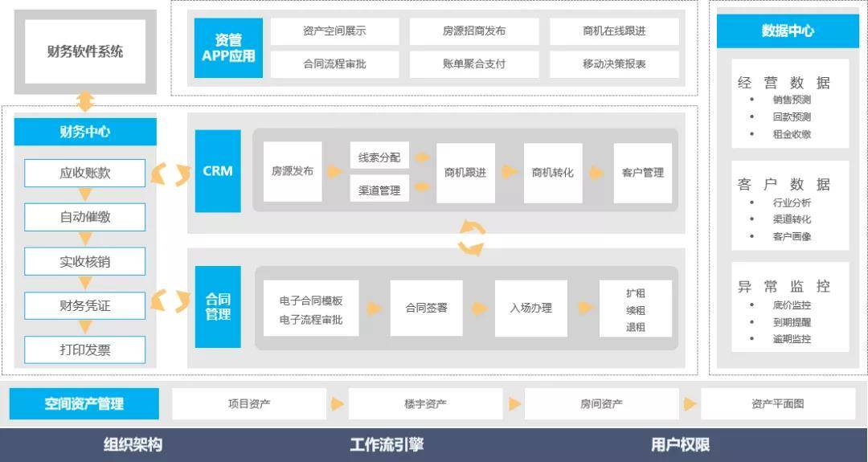This screenshot has height=462, width=868.
Task: Click the 资产平面图 box
Action: pos(778,404)
